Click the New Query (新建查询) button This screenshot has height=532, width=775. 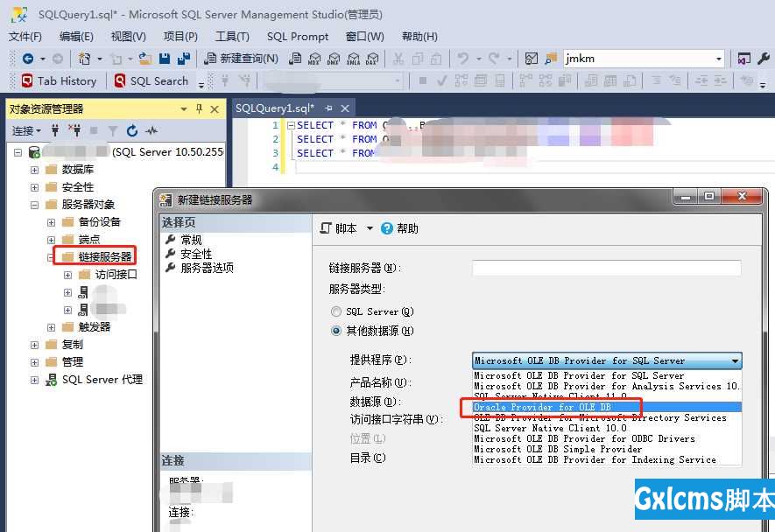tap(242, 59)
